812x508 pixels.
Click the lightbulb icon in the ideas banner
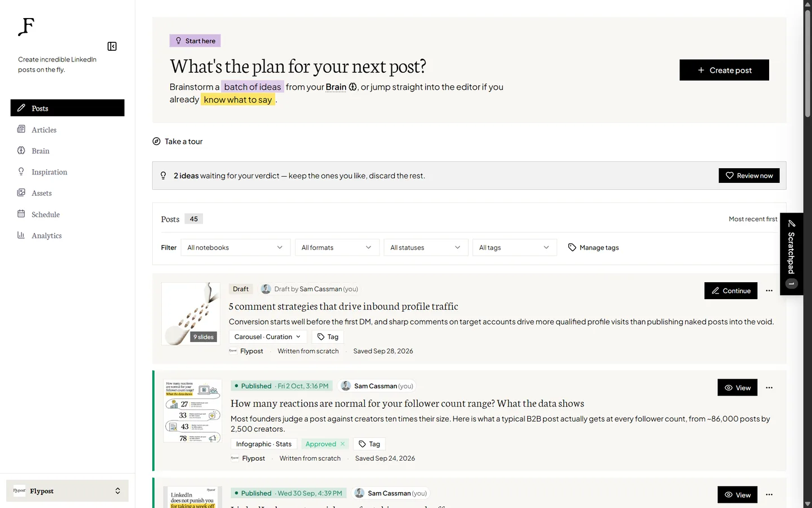point(164,176)
